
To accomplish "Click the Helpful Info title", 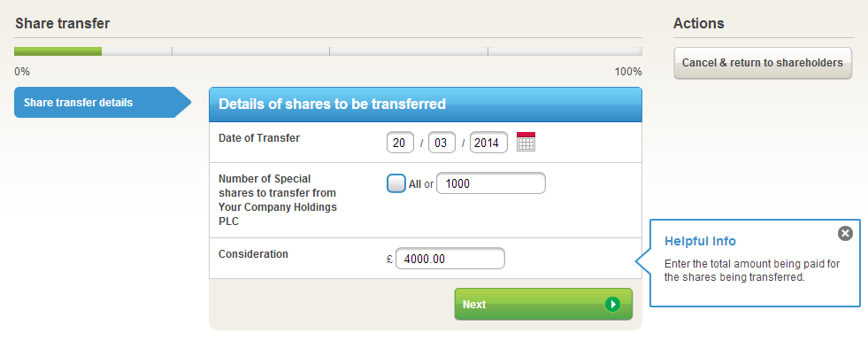I will point(700,241).
